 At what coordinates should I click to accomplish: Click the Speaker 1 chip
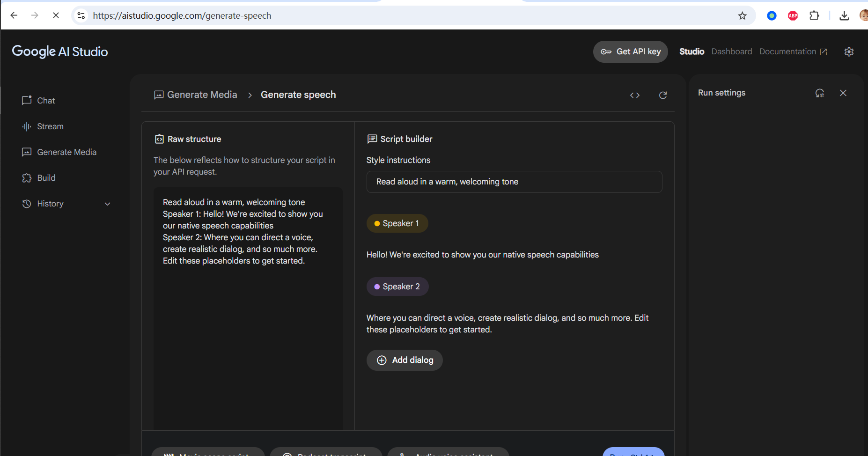pos(397,223)
